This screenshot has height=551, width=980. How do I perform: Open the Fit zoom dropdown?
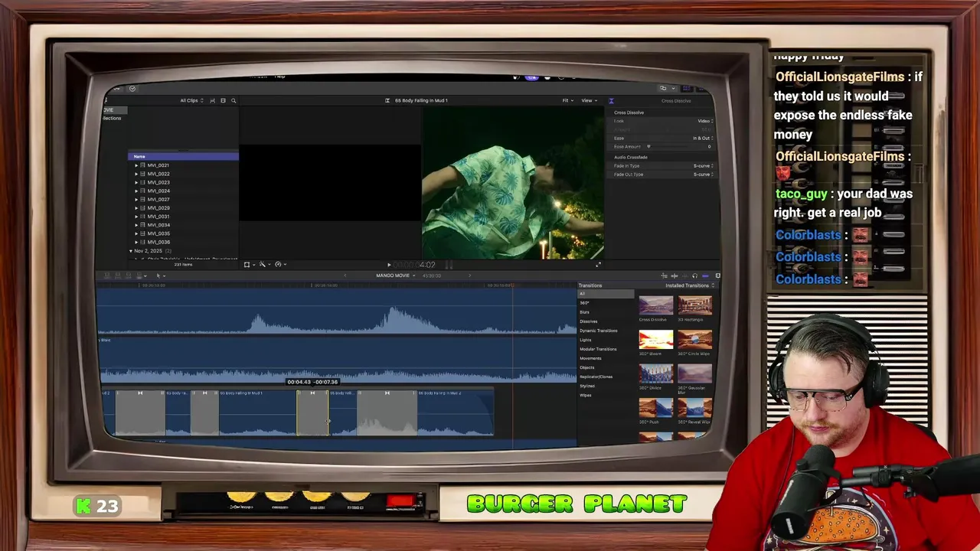[567, 100]
